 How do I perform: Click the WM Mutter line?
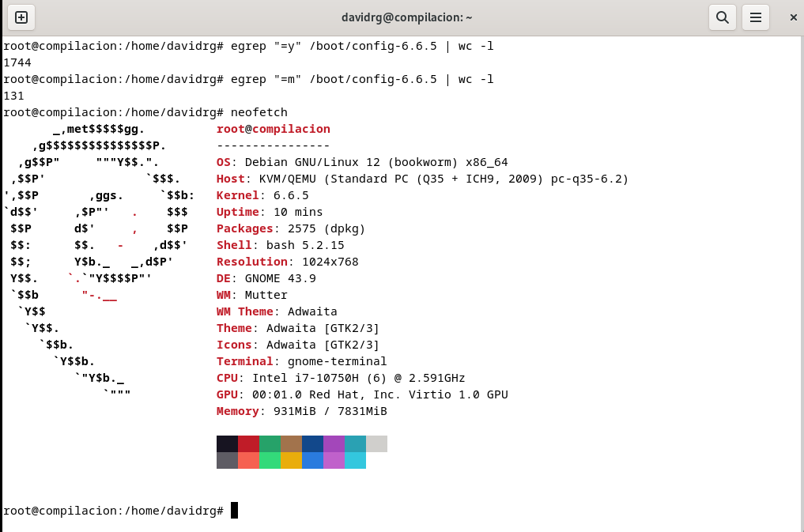point(251,295)
